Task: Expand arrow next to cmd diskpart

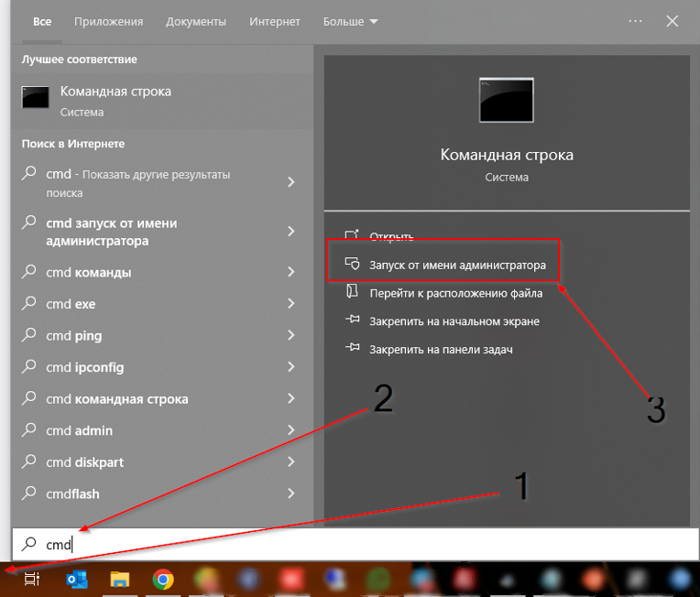Action: [291, 461]
